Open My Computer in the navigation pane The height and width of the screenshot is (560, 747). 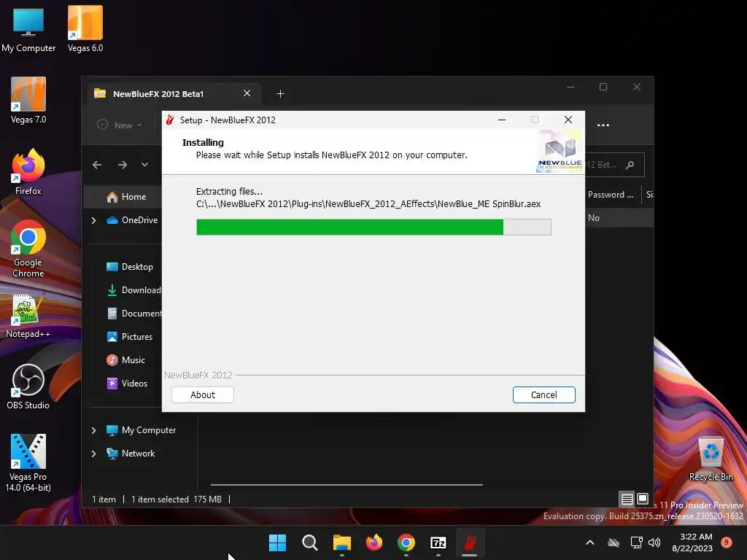tap(141, 430)
